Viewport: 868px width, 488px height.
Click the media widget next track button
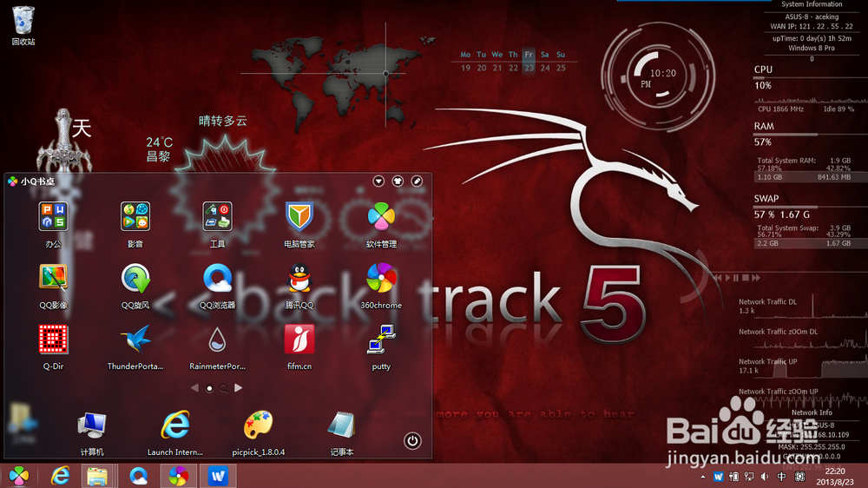[x=756, y=278]
